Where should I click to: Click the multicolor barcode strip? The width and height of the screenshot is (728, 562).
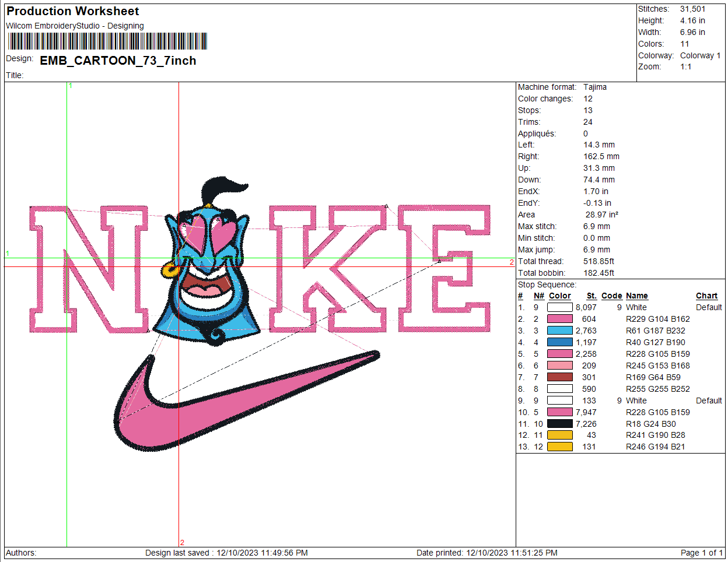pos(108,41)
